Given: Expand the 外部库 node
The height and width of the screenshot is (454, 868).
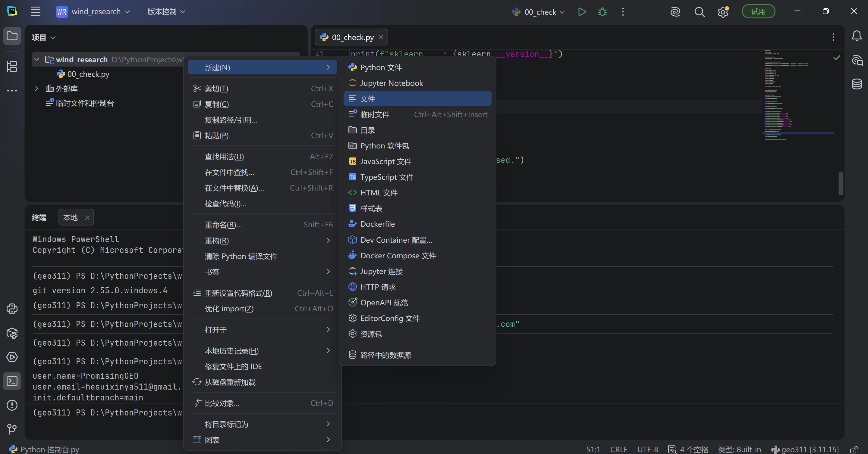Looking at the screenshot, I should tap(37, 88).
